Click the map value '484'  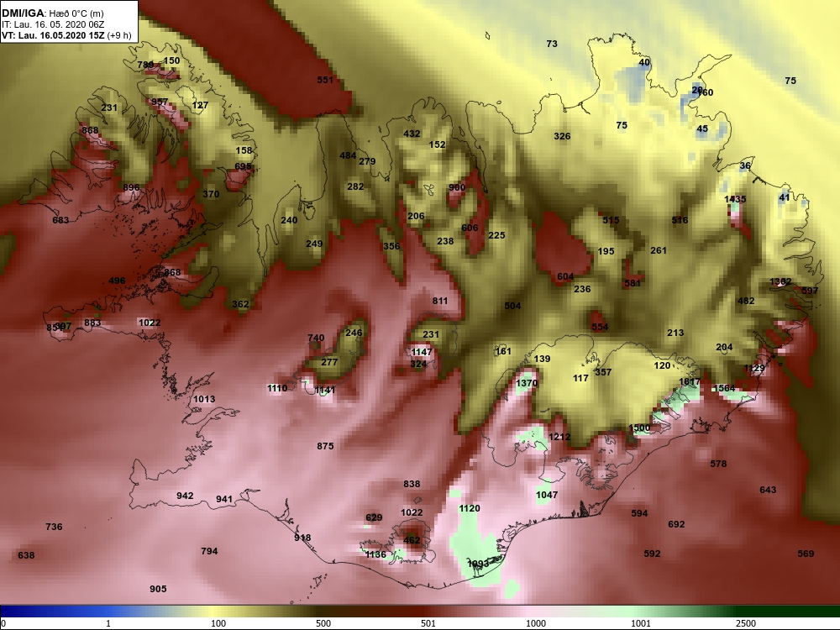point(348,155)
